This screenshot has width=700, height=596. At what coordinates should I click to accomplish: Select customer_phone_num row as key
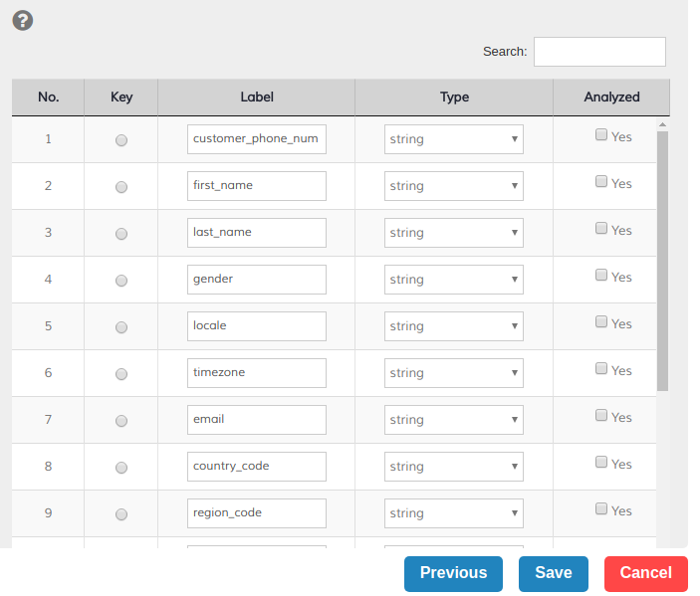click(121, 140)
